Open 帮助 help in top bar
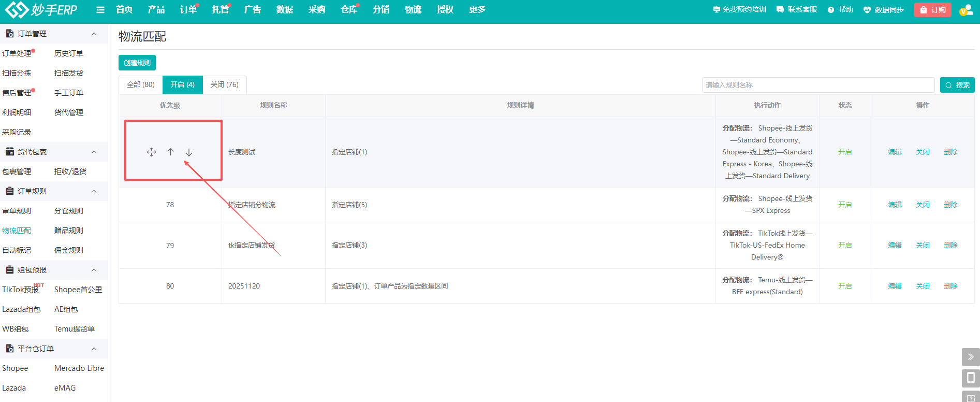This screenshot has height=402, width=980. (840, 10)
